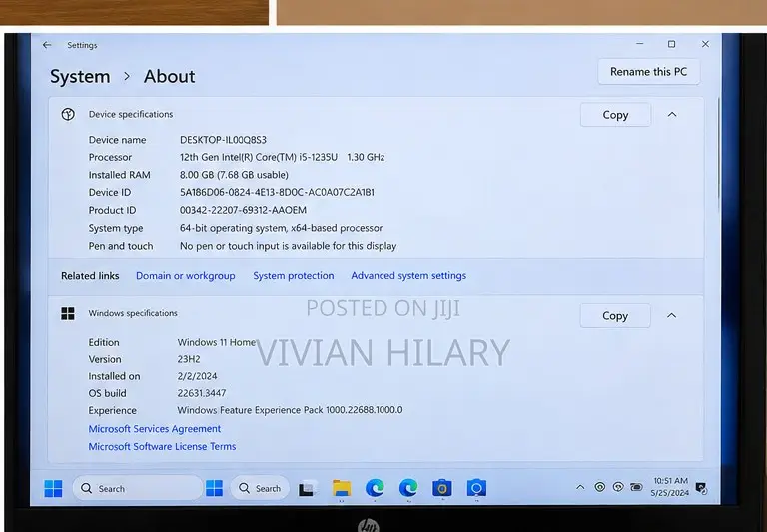Screen dimensions: 767x532
Task: Click the Device specifications heading
Action: (x=131, y=114)
